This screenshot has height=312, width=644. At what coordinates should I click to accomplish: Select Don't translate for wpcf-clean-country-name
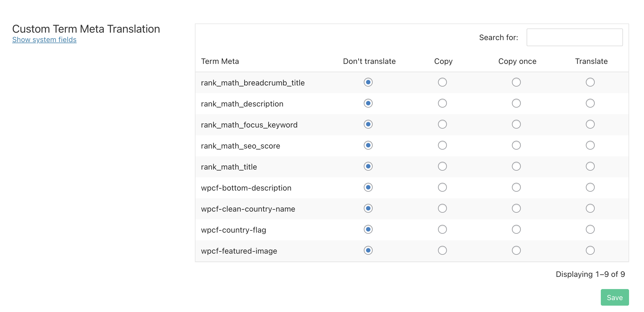click(x=368, y=208)
